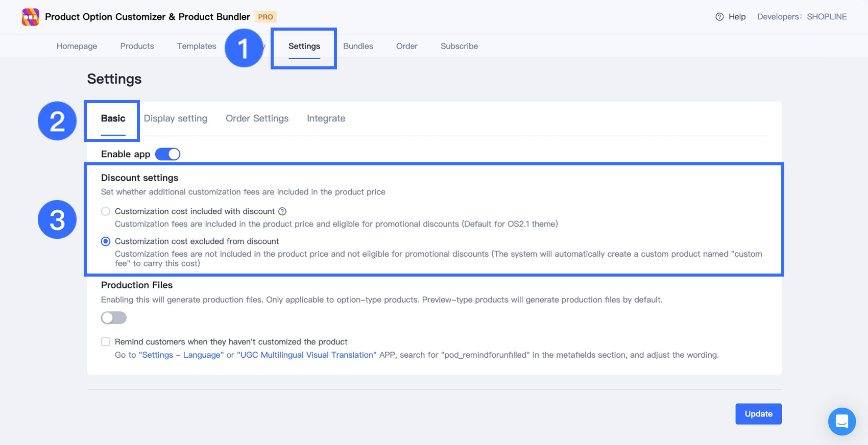This screenshot has width=868, height=445.
Task: Check Remind customers when they haven't customized
Action: pos(106,342)
